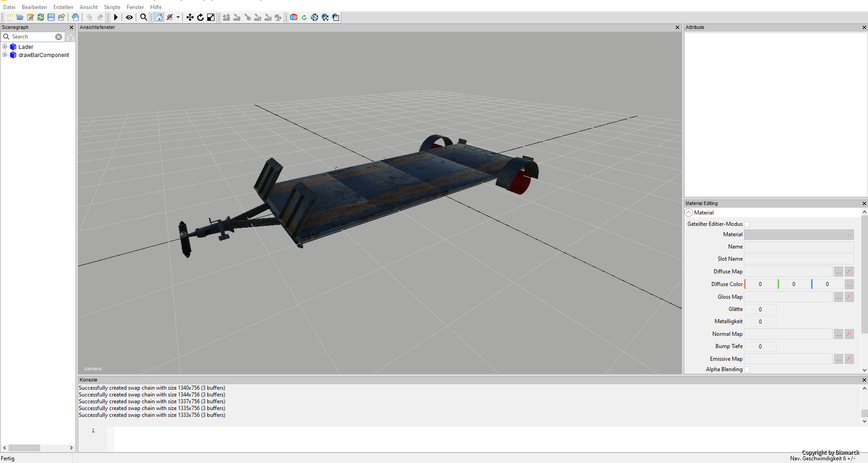Viewport: 868px width, 463px height.
Task: Open the Fenster menu
Action: 135,7
